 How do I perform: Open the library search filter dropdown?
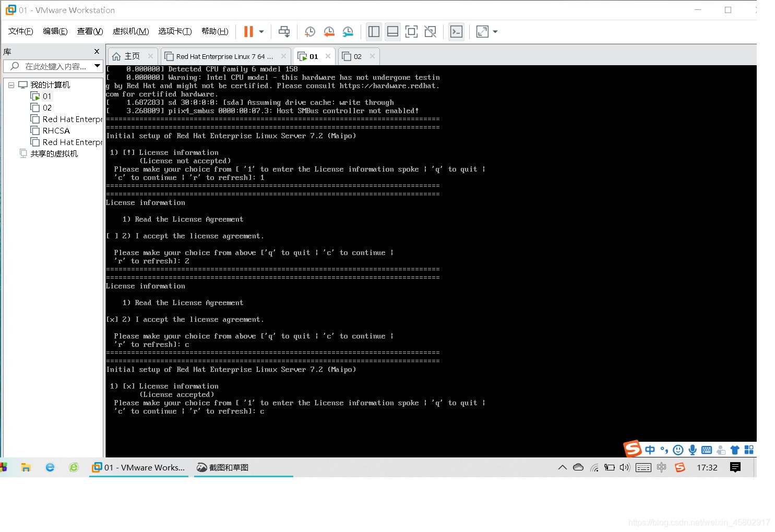(97, 66)
